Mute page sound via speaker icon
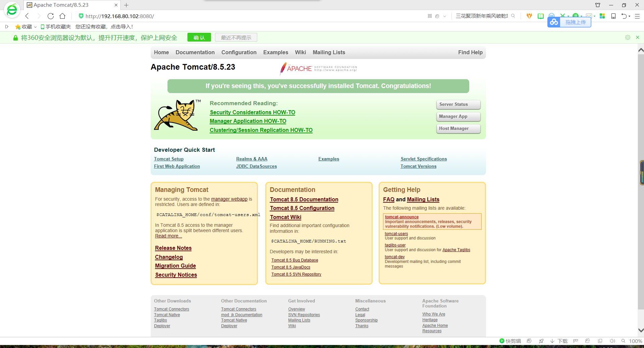The image size is (644, 348). click(612, 341)
